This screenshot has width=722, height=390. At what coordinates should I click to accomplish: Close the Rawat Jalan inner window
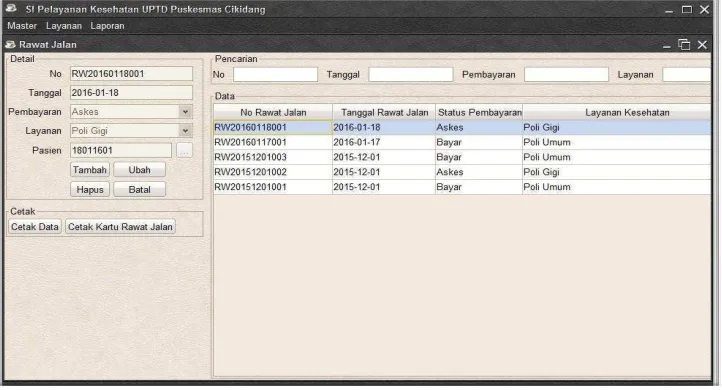point(702,45)
